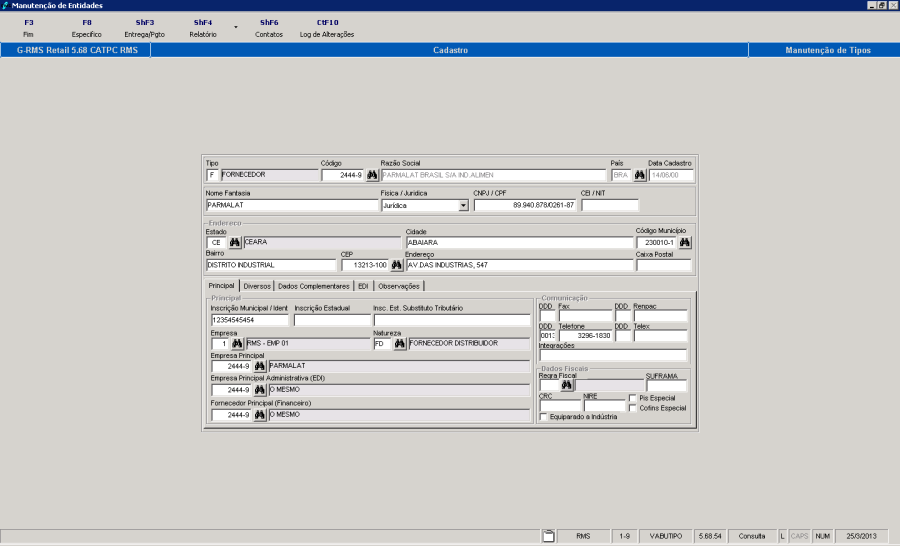
Task: Click CRC input field
Action: [x=560, y=405]
